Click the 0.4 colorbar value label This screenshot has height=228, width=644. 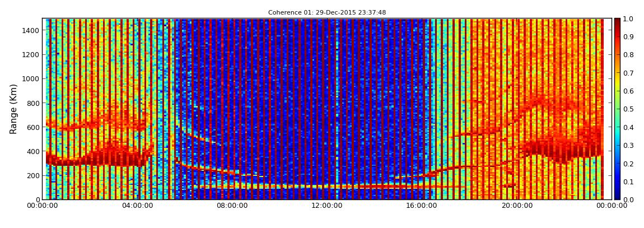coord(628,127)
